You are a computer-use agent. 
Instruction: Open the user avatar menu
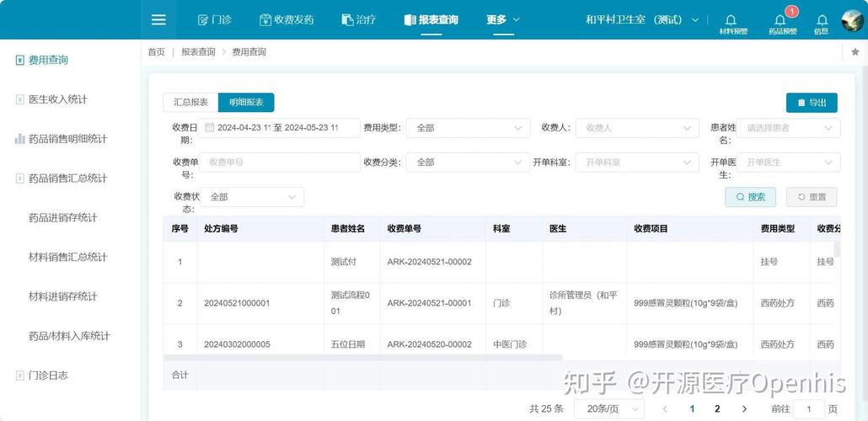point(853,20)
